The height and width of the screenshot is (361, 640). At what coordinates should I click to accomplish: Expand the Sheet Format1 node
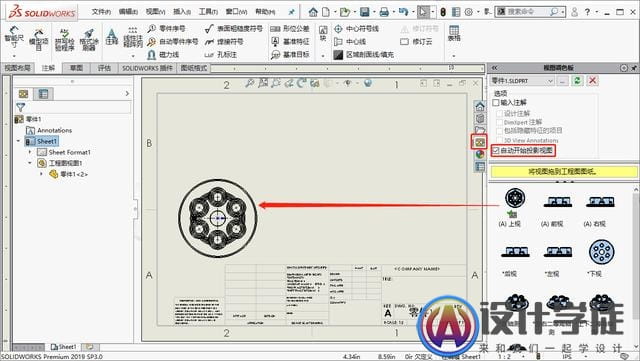click(30, 152)
